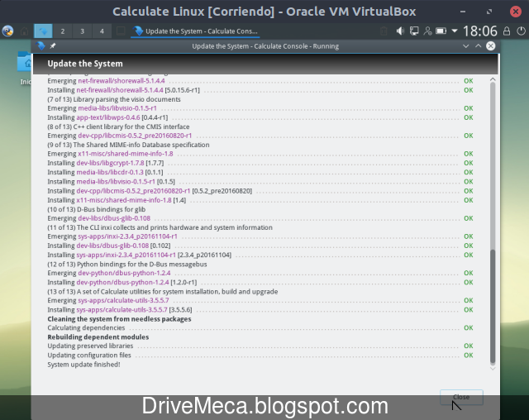Click Emerging dev-libs/dbus-glib-0.108 package
Viewport: 529px width, 420px height.
tap(114, 218)
